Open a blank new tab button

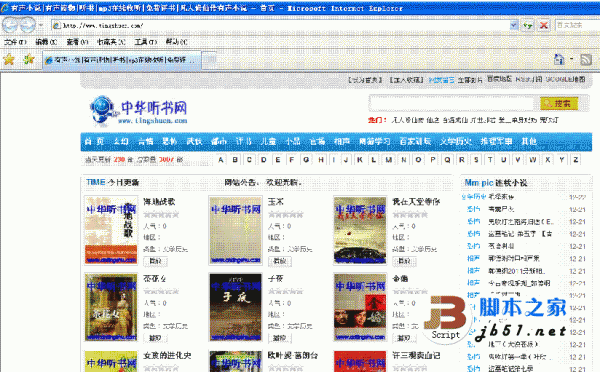[209, 60]
